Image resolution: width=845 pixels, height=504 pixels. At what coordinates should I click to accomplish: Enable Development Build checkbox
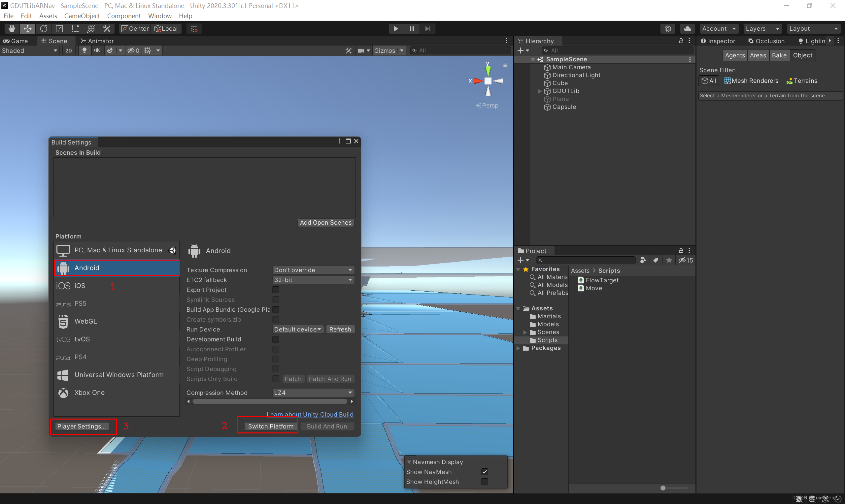(276, 339)
